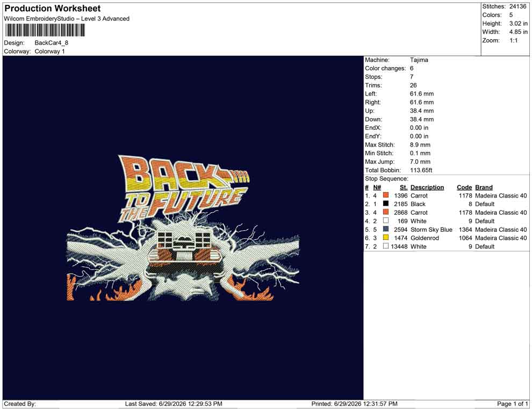
Task: Click the stitches count "24136"
Action: (x=517, y=6)
